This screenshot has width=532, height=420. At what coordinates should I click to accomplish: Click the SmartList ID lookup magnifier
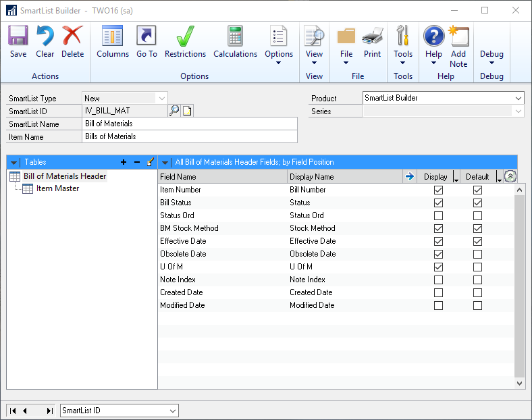174,111
